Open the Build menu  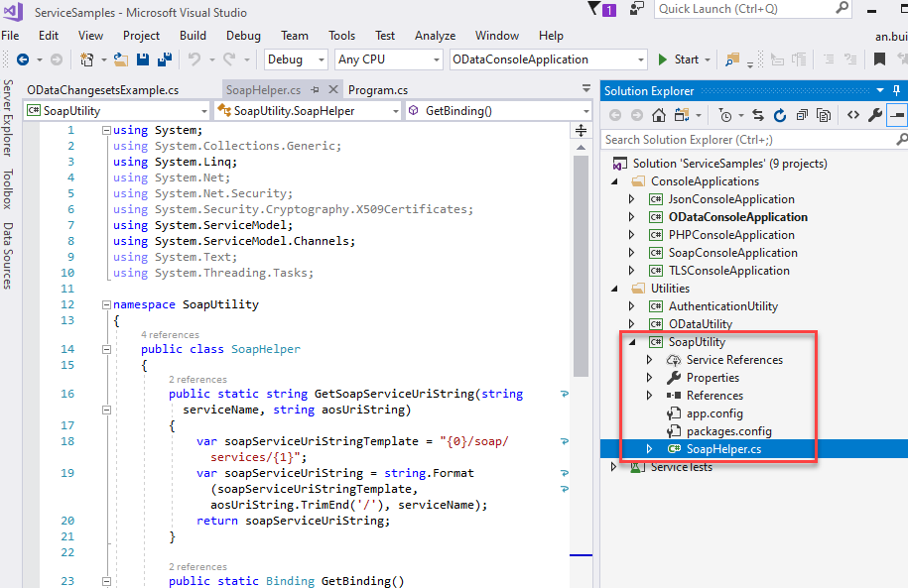[193, 36]
